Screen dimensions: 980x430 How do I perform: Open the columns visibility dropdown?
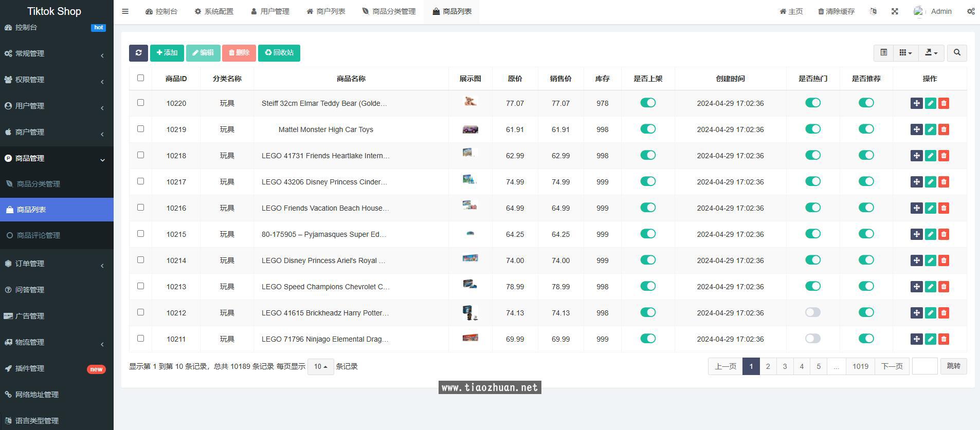coord(905,53)
